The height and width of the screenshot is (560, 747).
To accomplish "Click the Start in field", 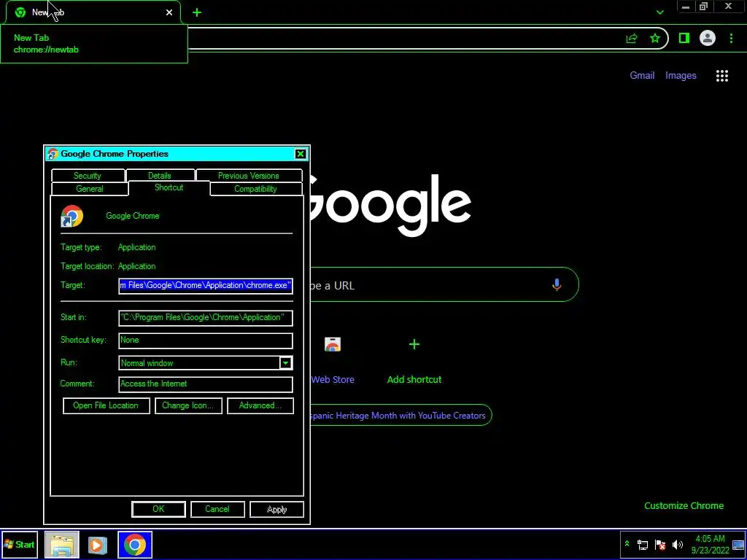I will (x=205, y=318).
